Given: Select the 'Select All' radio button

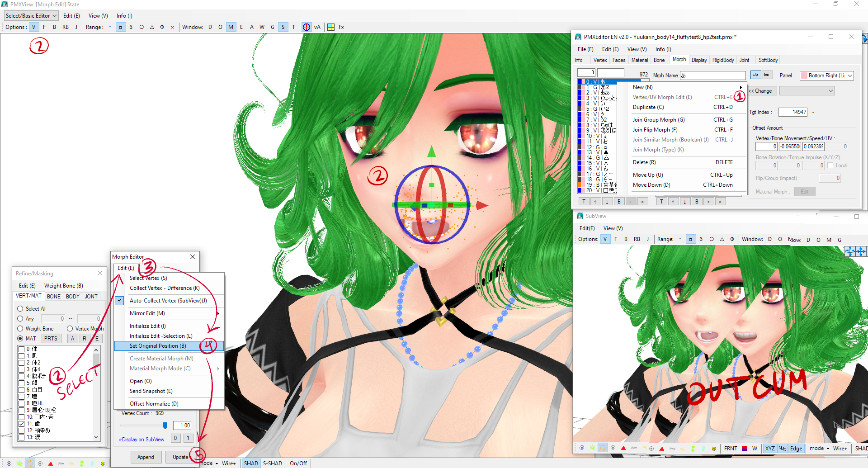Looking at the screenshot, I should 20,309.
